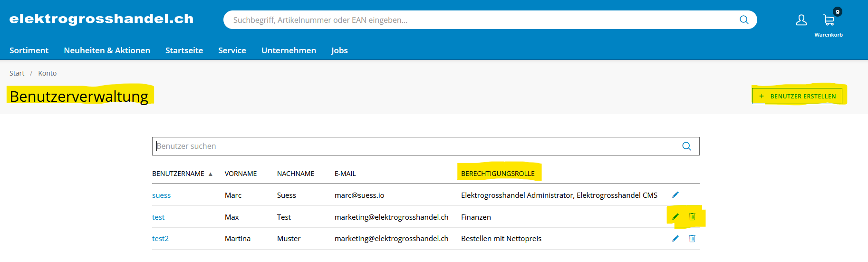Open the suess username link
This screenshot has width=868, height=262.
[161, 195]
